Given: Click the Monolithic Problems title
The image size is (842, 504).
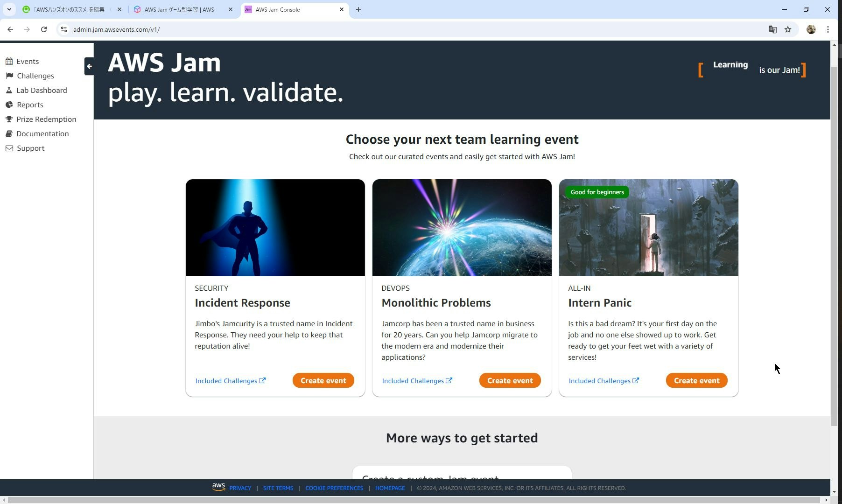Looking at the screenshot, I should (436, 303).
